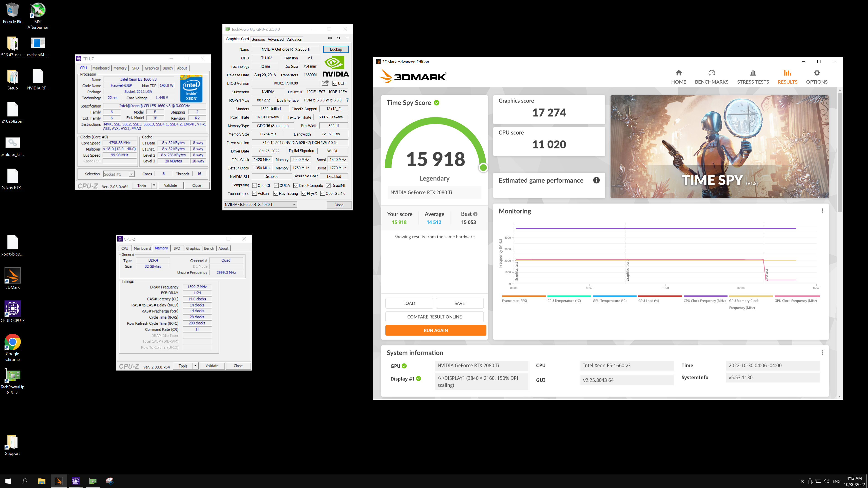Open the Sensors tab in GPU-Z
This screenshot has height=488, width=868.
coord(258,39)
